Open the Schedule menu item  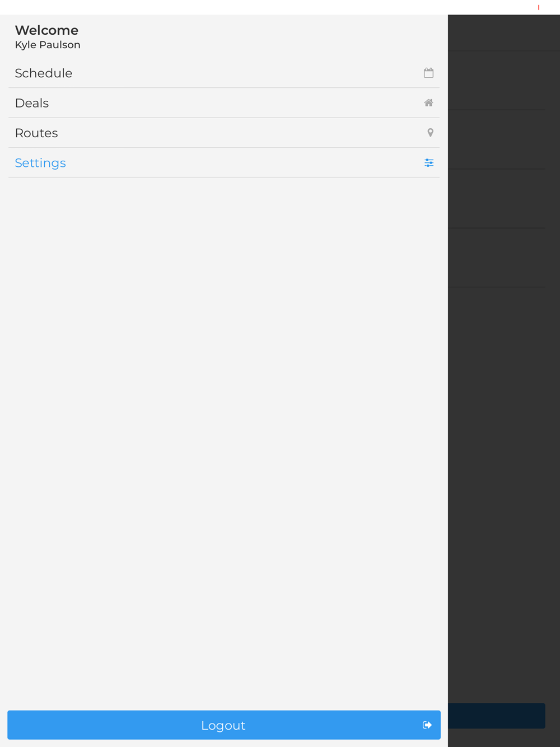pyautogui.click(x=224, y=73)
